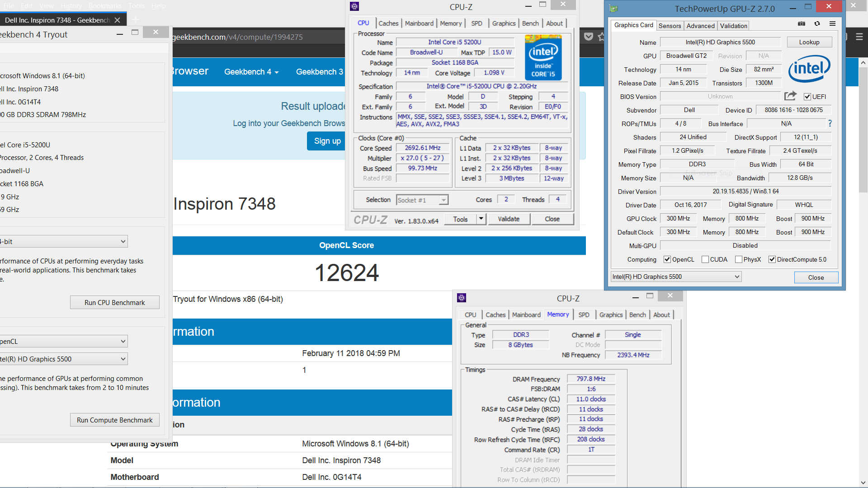Click the BIOS export share icon in GPU-Z

coord(790,96)
